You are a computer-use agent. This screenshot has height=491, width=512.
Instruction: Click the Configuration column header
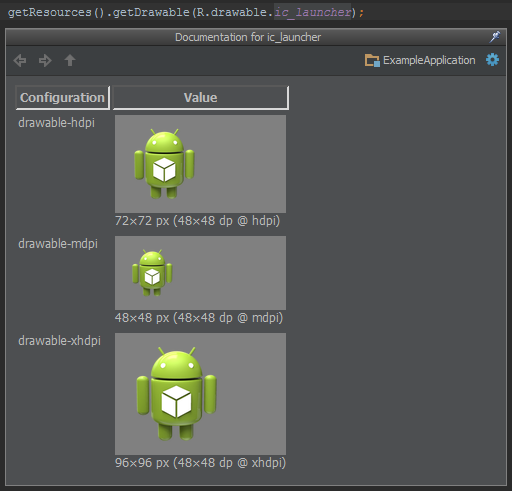63,98
